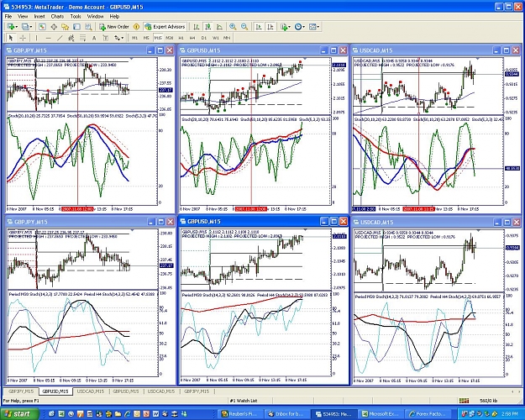The image size is (525, 420).
Task: Switch timeframe to H1
Action: pyautogui.click(x=181, y=38)
